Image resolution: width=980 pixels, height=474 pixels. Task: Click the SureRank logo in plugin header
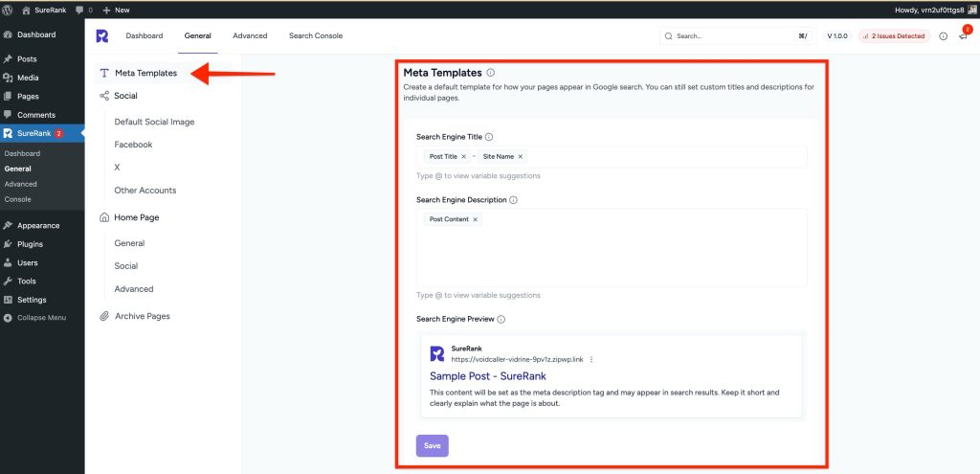[101, 36]
